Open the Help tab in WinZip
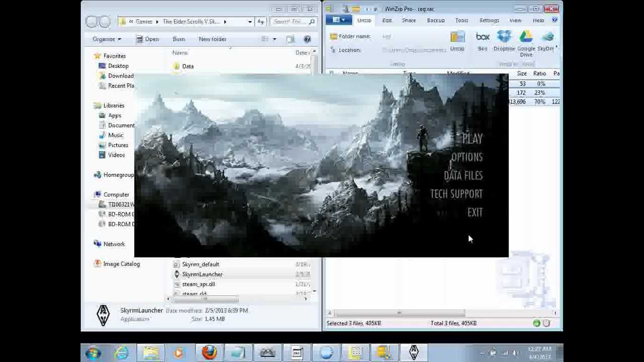This screenshot has height=362, width=644. [538, 21]
